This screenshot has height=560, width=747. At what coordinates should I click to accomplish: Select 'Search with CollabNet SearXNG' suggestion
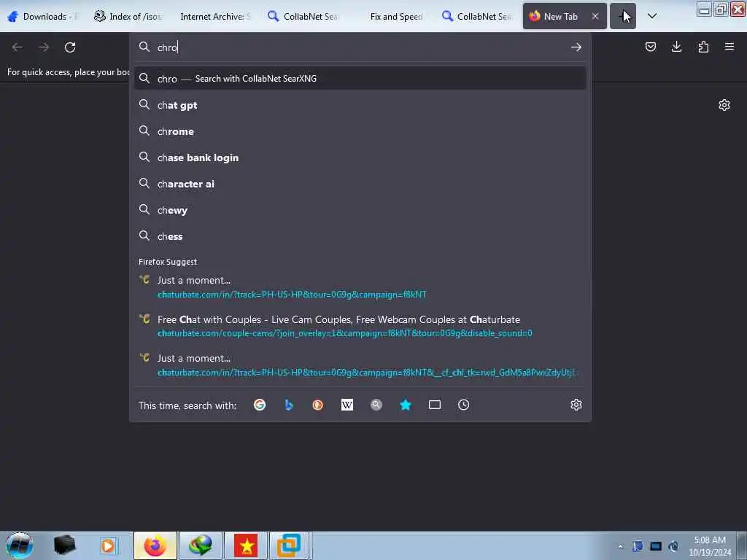[360, 79]
